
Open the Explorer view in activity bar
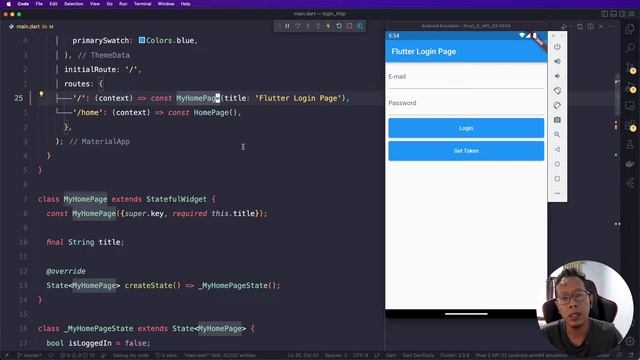pos(630,29)
